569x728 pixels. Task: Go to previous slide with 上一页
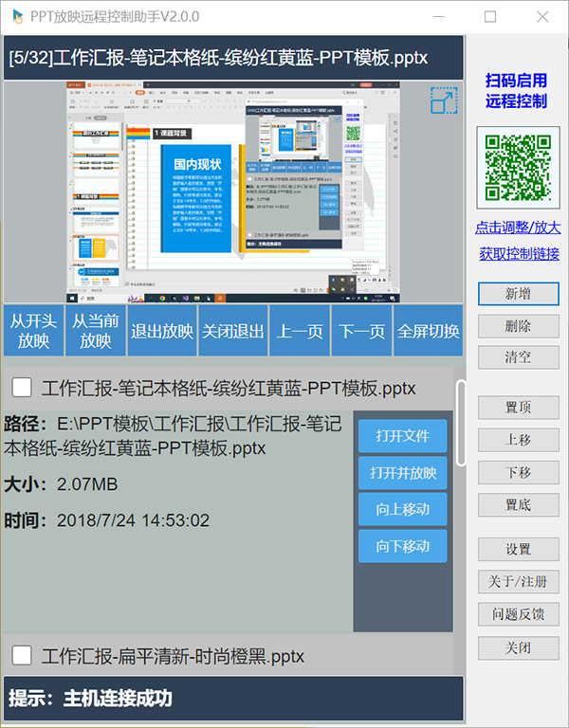pyautogui.click(x=300, y=331)
